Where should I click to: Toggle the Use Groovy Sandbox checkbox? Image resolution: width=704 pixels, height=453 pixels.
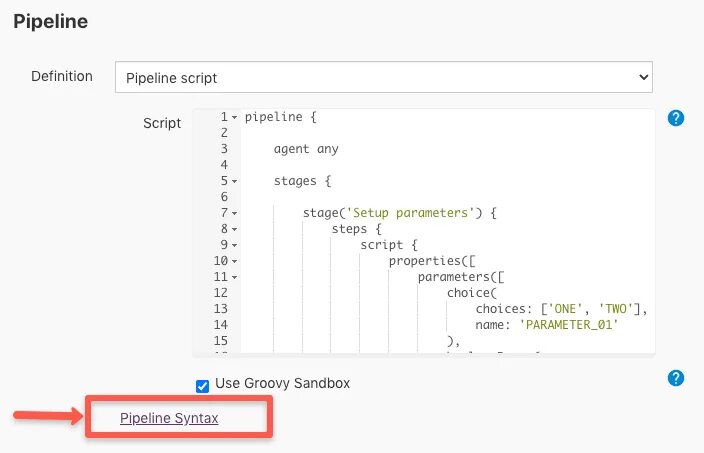[x=203, y=384]
